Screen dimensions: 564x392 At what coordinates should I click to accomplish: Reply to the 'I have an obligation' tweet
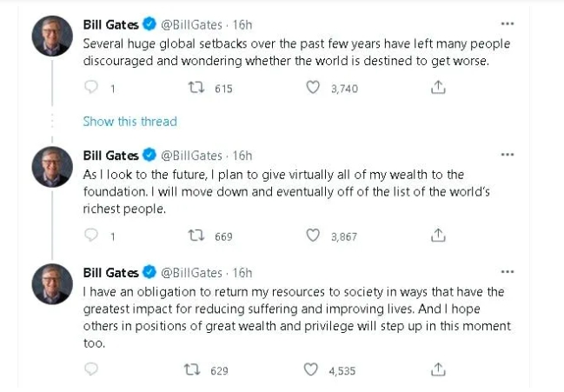90,369
